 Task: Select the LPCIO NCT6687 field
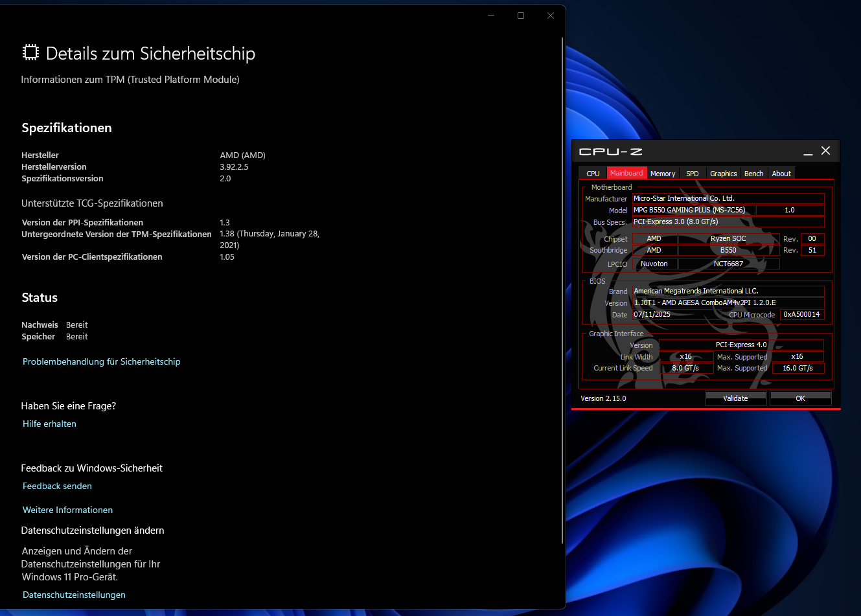pos(728,264)
